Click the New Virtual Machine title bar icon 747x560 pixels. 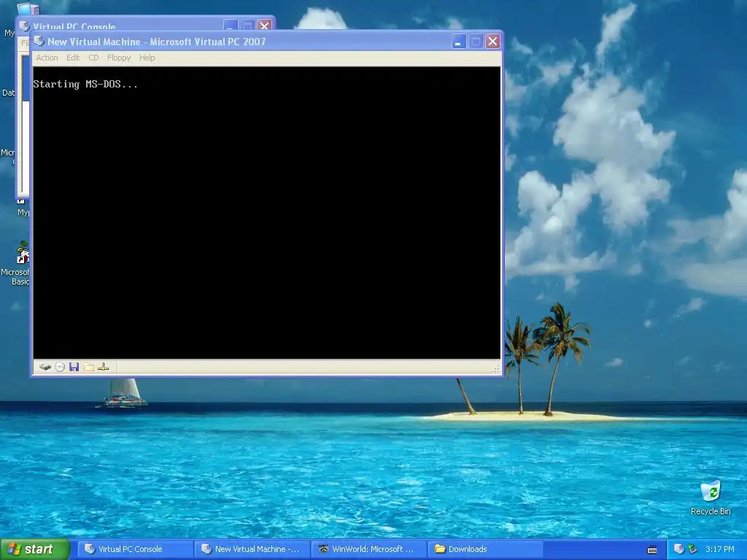point(39,42)
